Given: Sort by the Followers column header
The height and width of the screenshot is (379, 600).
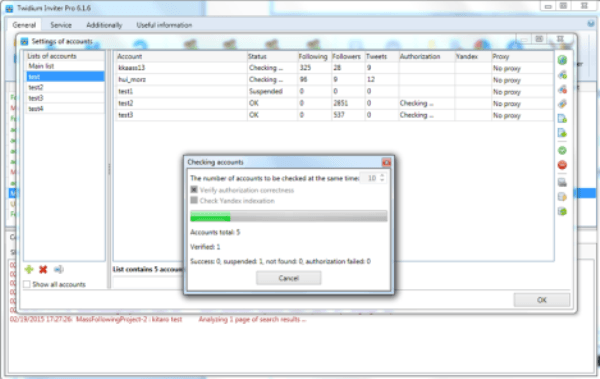Looking at the screenshot, I should [x=348, y=56].
